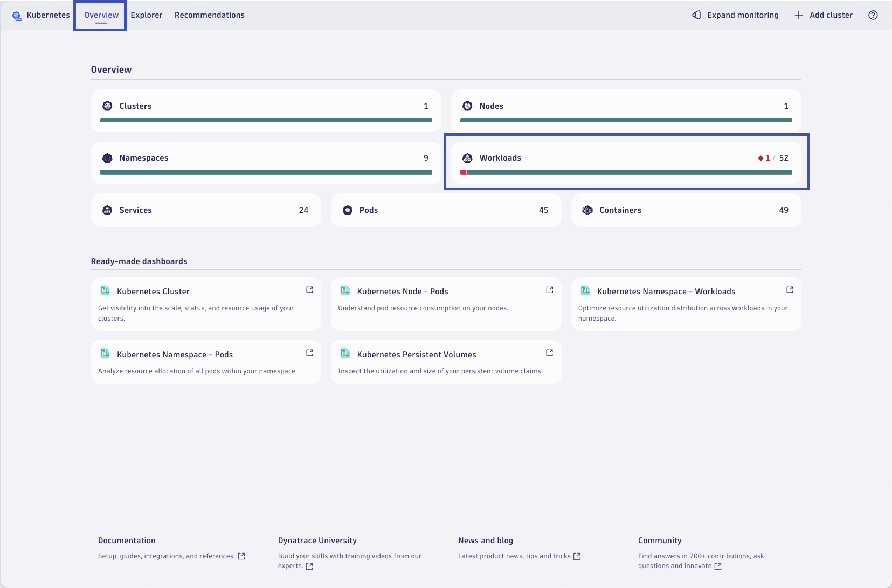
Task: Click external icon after Community description
Action: click(x=718, y=566)
